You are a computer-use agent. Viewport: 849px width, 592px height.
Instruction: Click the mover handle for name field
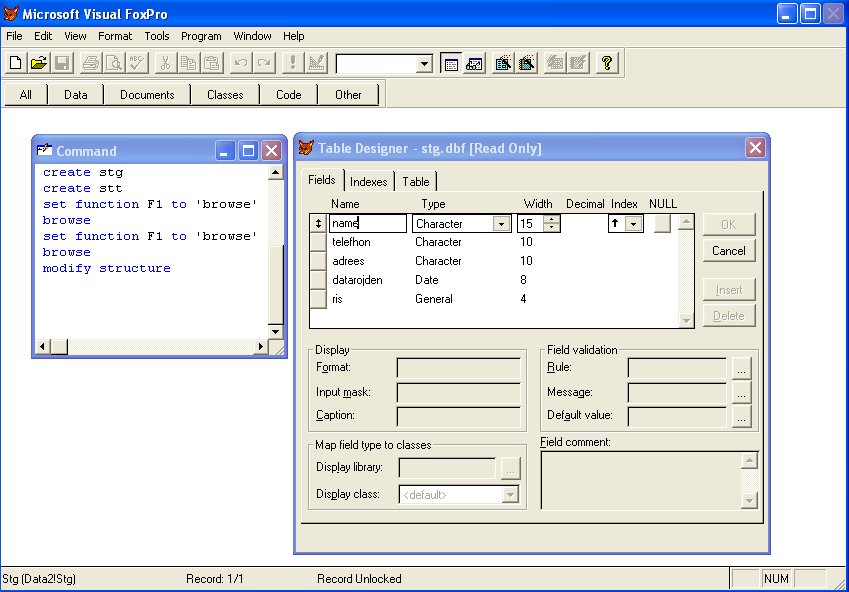point(318,223)
